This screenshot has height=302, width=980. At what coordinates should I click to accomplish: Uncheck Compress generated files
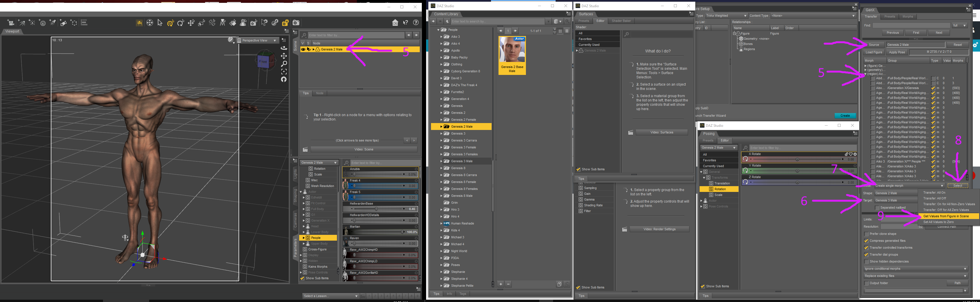tap(867, 241)
